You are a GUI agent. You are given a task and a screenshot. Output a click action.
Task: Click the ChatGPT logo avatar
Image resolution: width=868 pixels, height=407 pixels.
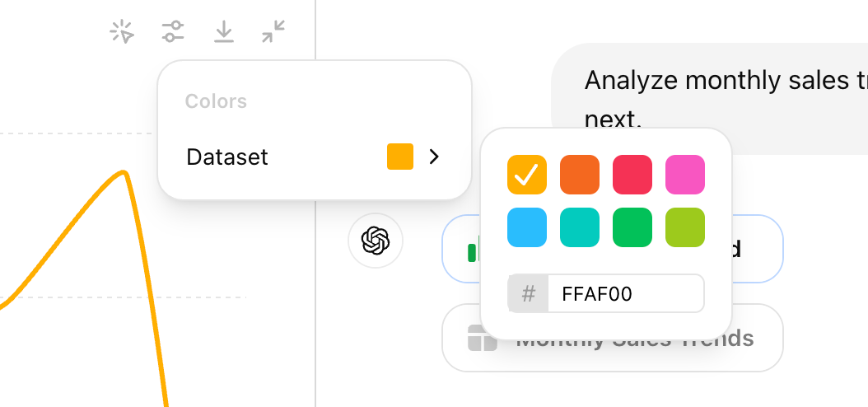(376, 241)
